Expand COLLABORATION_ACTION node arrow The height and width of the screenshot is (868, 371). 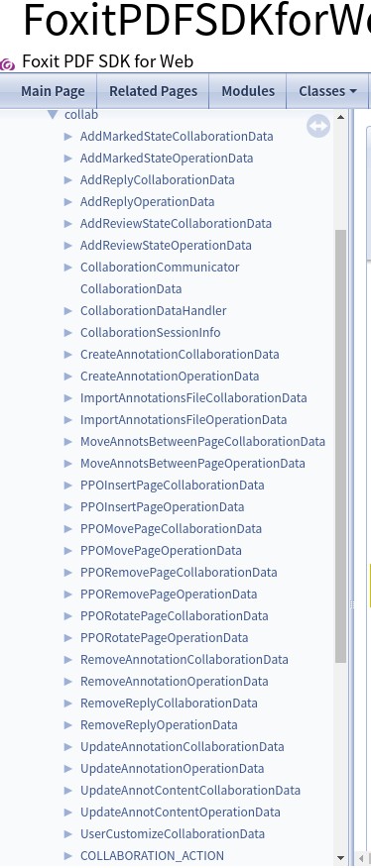(68, 856)
